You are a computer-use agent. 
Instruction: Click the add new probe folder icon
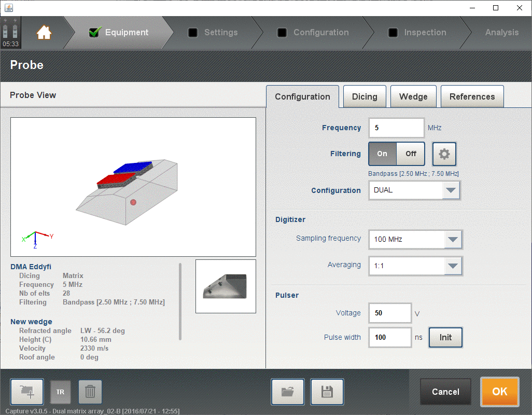[27, 392]
